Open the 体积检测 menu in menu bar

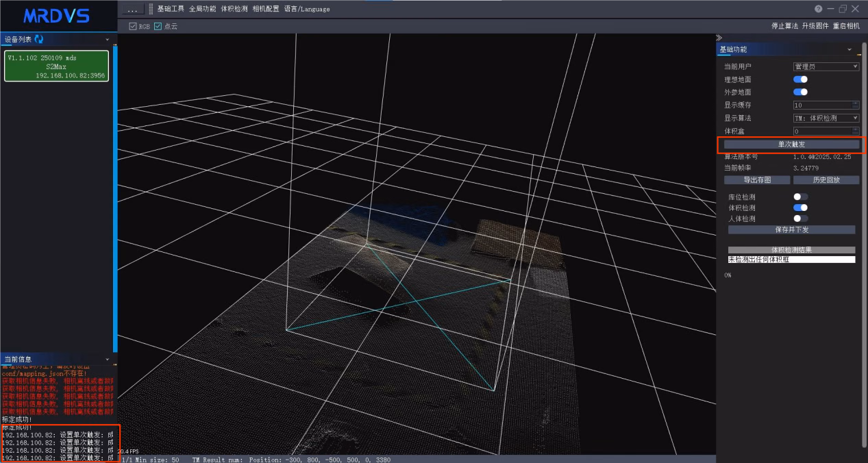point(234,9)
